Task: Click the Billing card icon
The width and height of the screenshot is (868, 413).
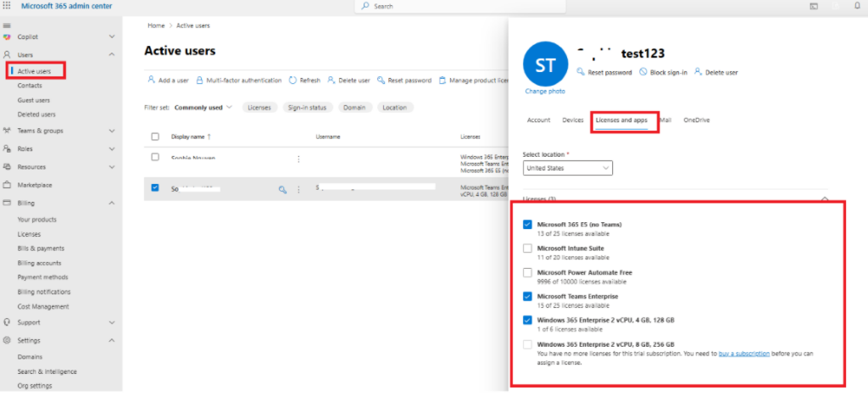Action: pyautogui.click(x=7, y=204)
